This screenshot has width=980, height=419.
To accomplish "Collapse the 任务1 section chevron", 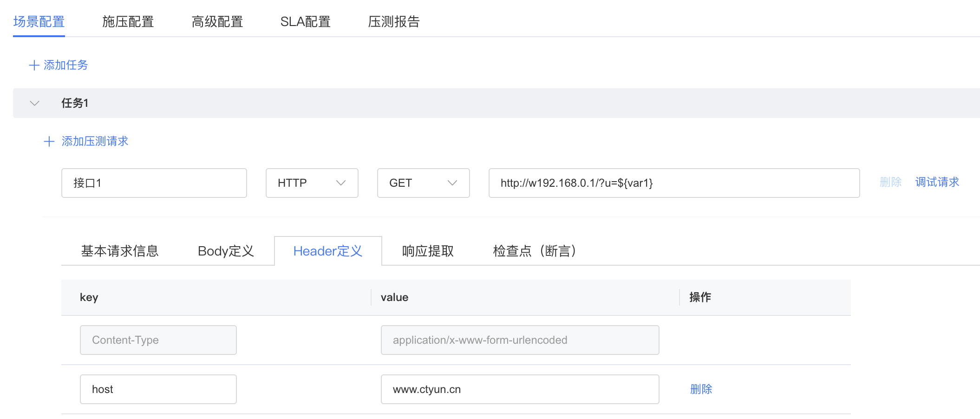I will click(x=34, y=103).
